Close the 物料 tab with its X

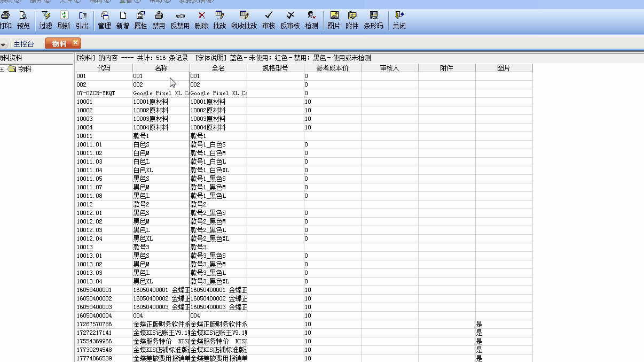click(75, 43)
